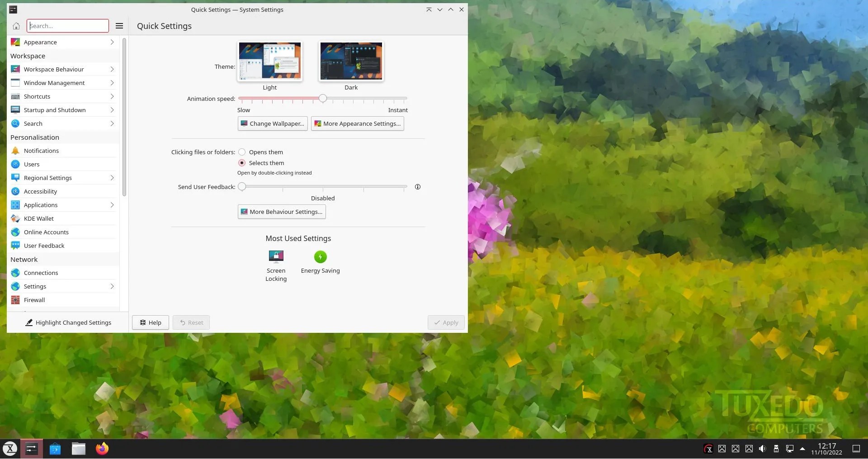The image size is (868, 459).
Task: Select the KDE Wallet settings icon
Action: click(15, 218)
